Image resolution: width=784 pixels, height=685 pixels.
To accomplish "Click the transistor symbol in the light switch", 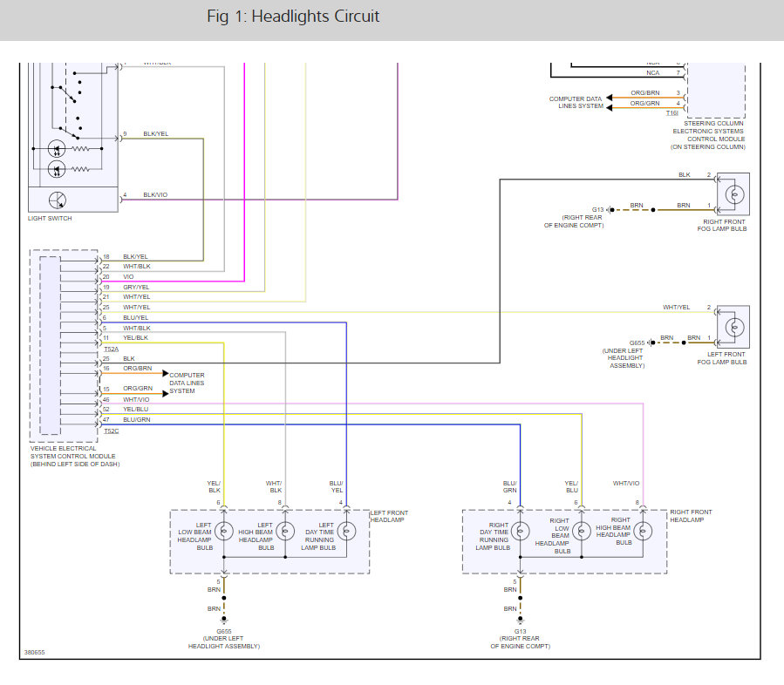I will pyautogui.click(x=58, y=200).
